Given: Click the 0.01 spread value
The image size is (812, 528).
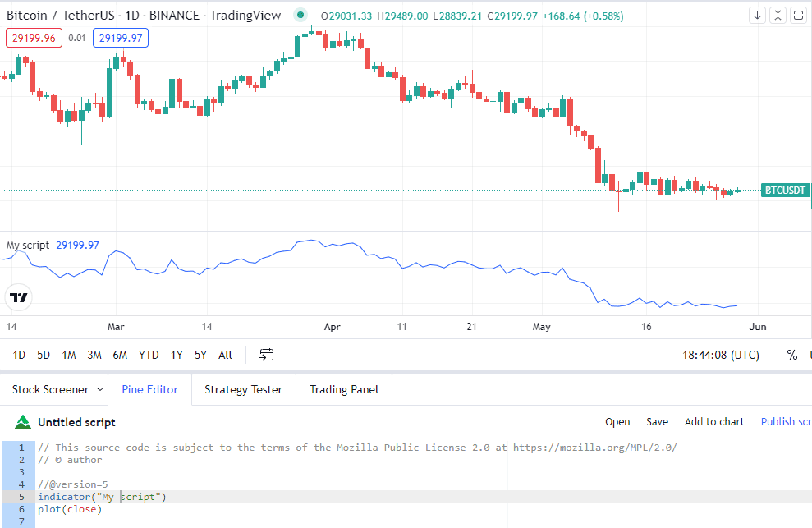Looking at the screenshot, I should click(76, 38).
